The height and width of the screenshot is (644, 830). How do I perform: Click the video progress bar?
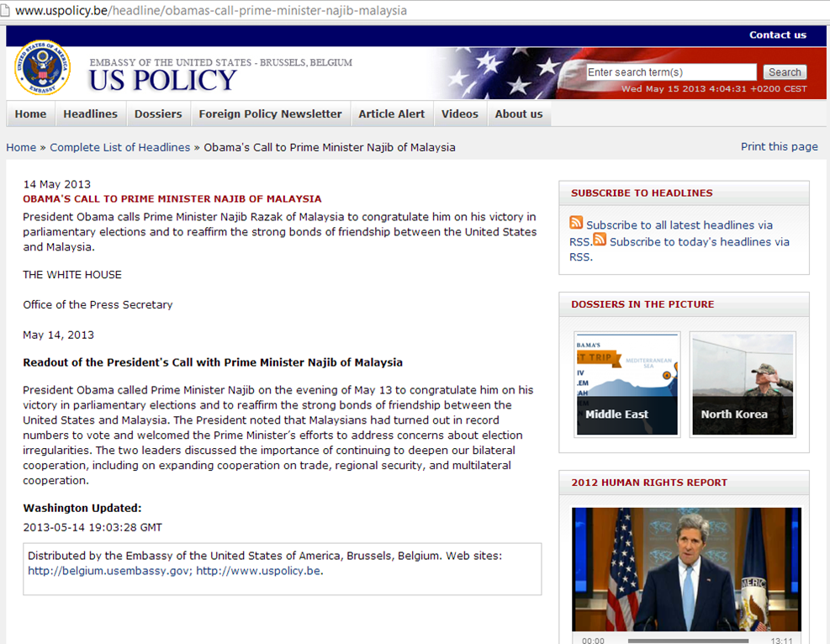(688, 641)
